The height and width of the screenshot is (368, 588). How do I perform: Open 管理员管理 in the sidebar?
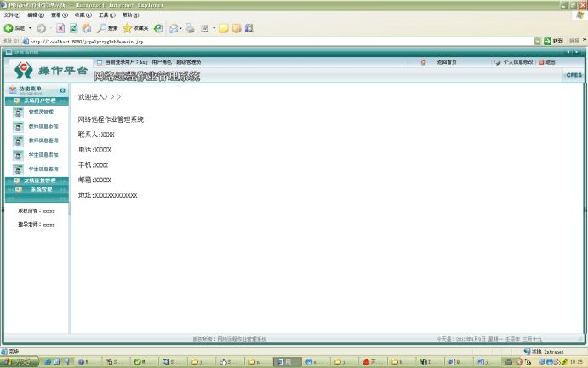pyautogui.click(x=41, y=112)
